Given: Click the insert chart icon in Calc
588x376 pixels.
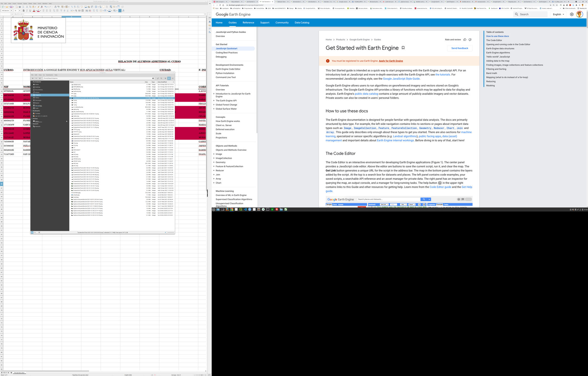Looking at the screenshot, I should (x=89, y=7).
